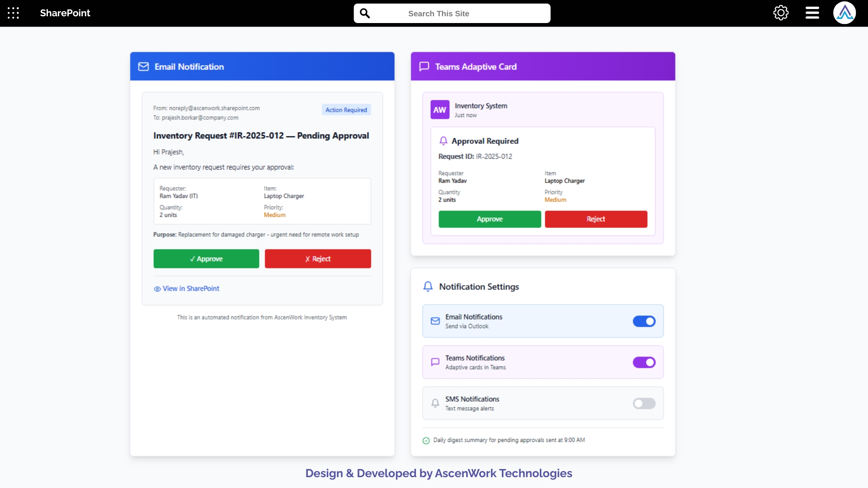This screenshot has width=868, height=488.
Task: Click the AW Inventory System avatar
Action: point(439,109)
